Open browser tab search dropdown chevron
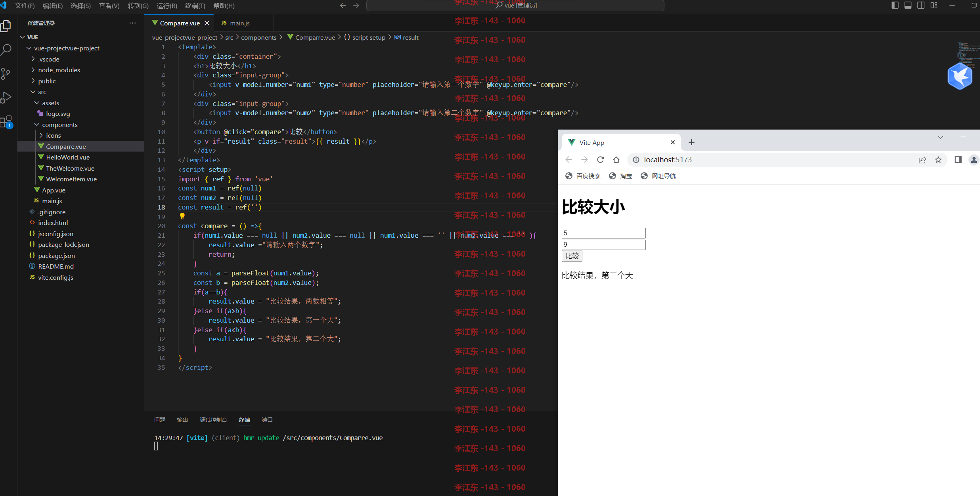 coord(940,137)
